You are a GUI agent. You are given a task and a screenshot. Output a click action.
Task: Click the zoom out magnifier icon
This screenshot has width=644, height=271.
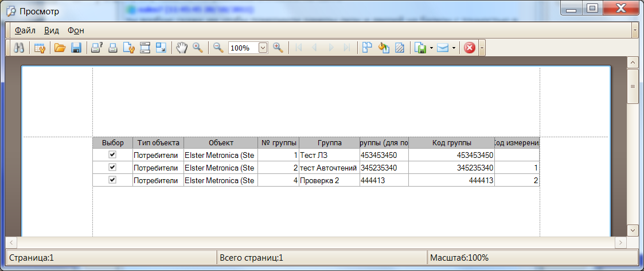[218, 48]
